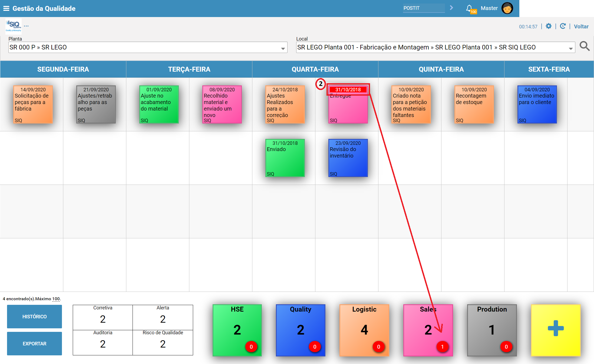
Task: Open post-it Ajustes Realizados para a correção
Action: coord(285,104)
